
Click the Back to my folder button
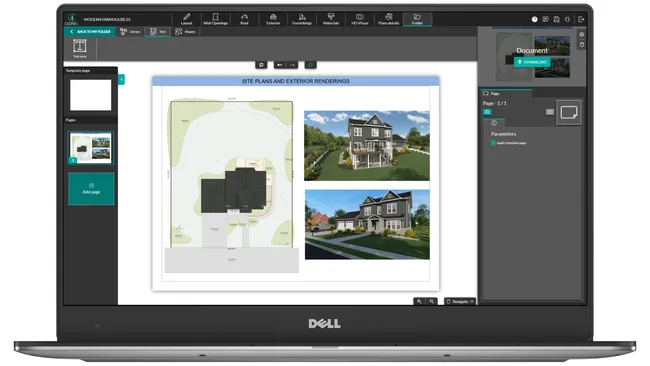pyautogui.click(x=90, y=32)
